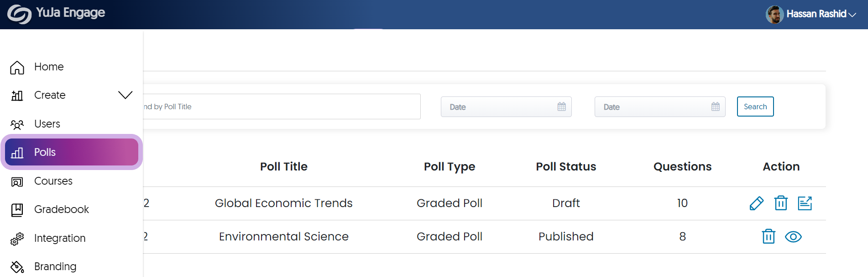
Task: Focus the Find by Poll Title field
Action: [x=282, y=107]
